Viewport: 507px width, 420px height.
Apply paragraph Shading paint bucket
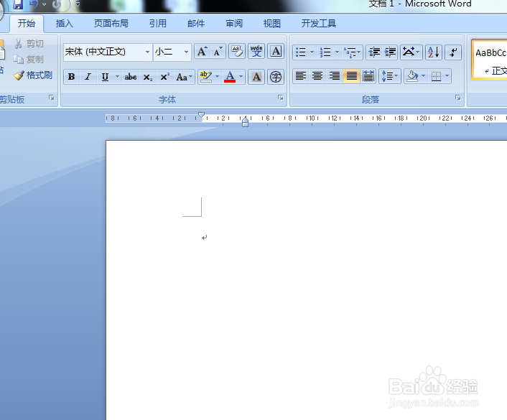click(x=412, y=76)
